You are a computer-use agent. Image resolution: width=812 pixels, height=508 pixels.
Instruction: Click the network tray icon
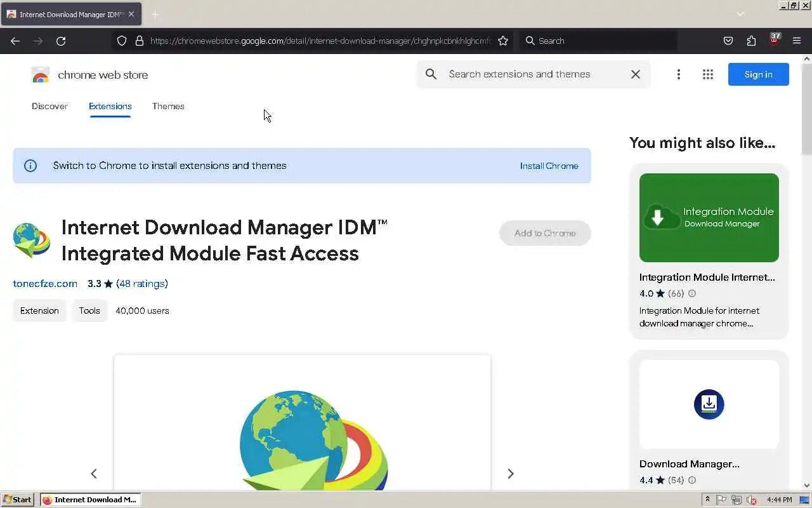point(737,500)
